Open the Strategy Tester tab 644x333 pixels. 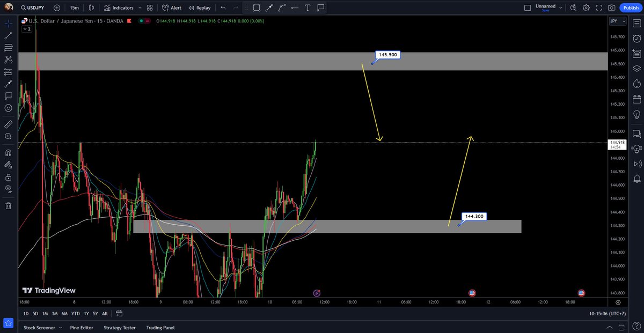(x=120, y=328)
